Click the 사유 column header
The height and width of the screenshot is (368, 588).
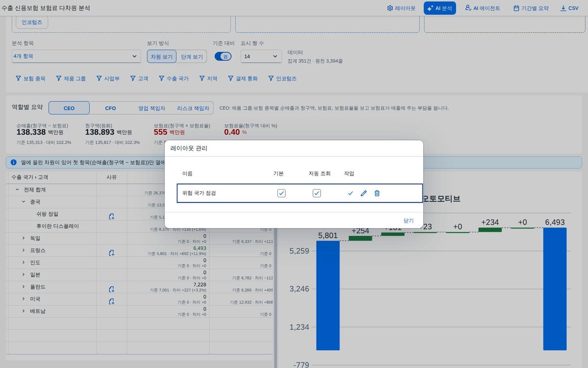[112, 177]
